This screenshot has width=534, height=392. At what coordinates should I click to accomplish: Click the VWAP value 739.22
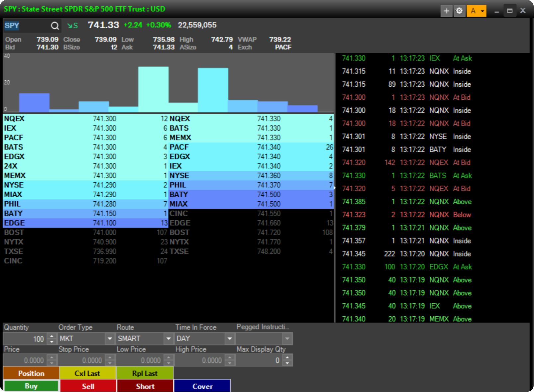[x=280, y=39]
